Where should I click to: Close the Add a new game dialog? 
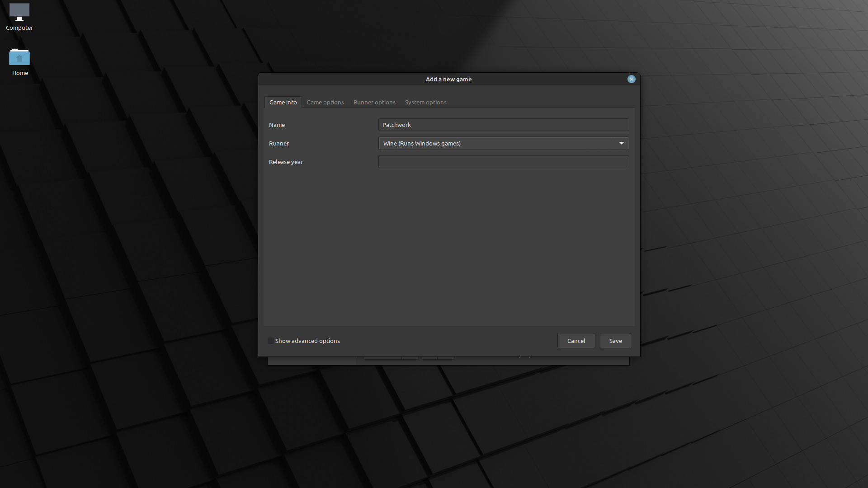(631, 79)
